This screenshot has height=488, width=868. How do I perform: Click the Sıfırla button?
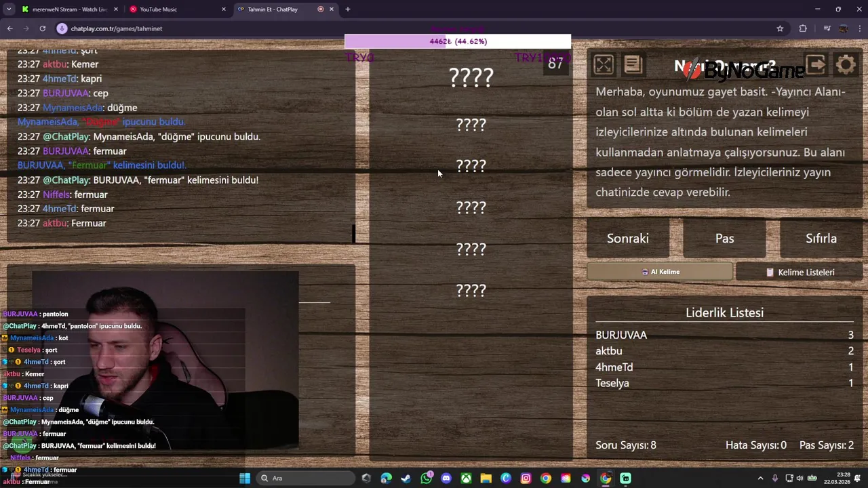(821, 238)
